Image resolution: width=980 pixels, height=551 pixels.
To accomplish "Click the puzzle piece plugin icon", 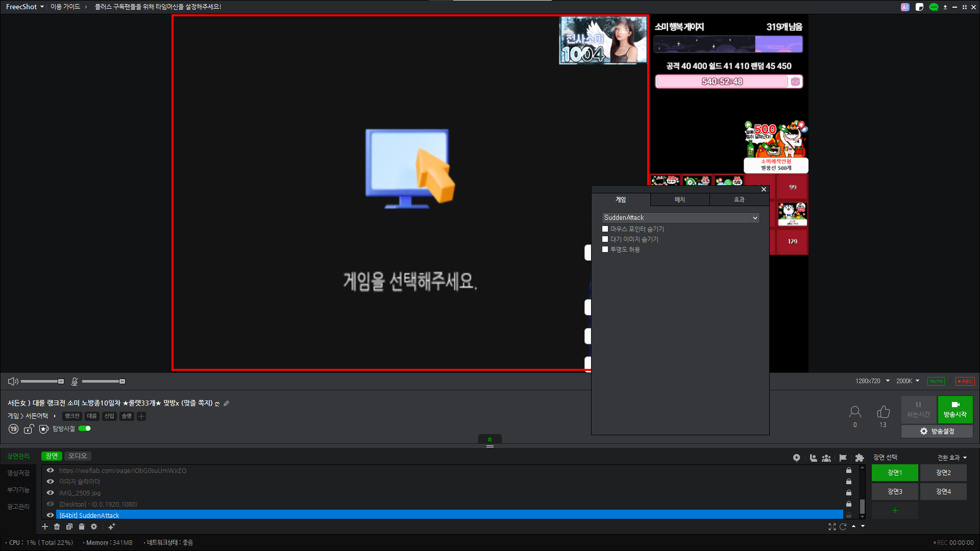I will 860,458.
